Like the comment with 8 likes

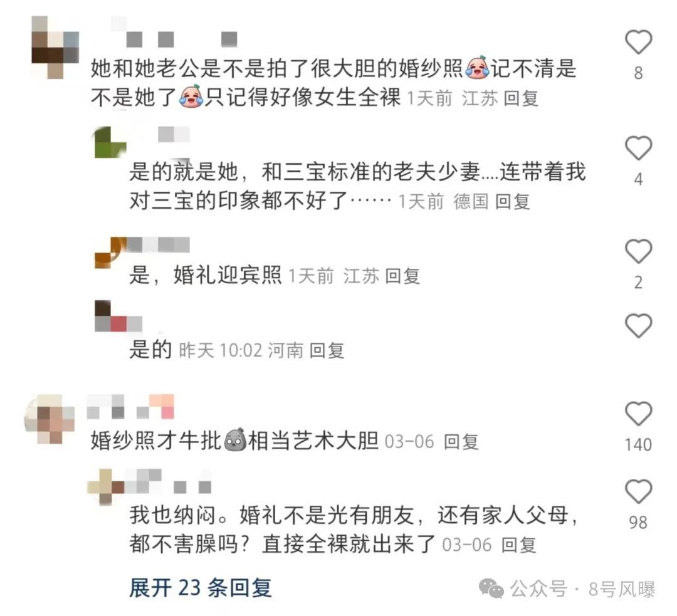pos(638,43)
